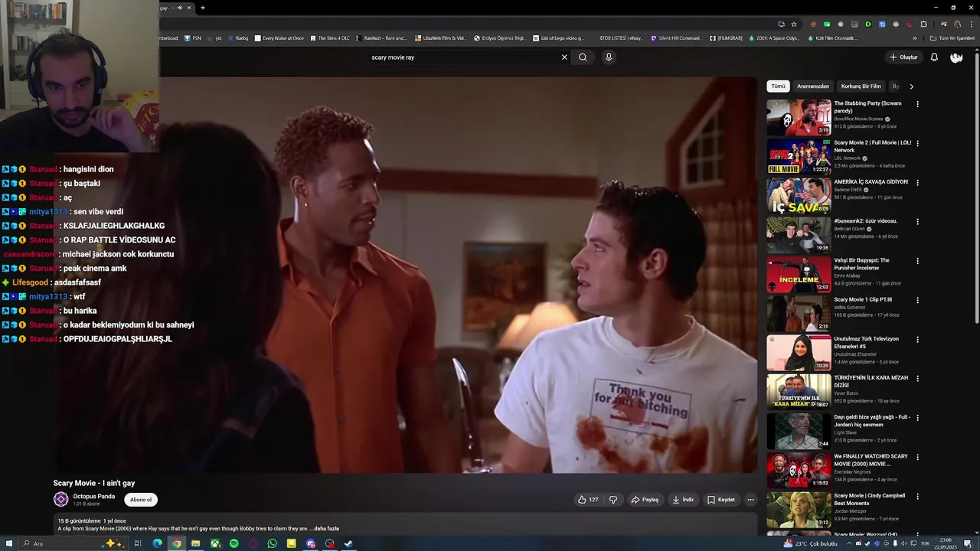The width and height of the screenshot is (980, 551).
Task: Open Steam from taskbar
Action: click(x=348, y=543)
